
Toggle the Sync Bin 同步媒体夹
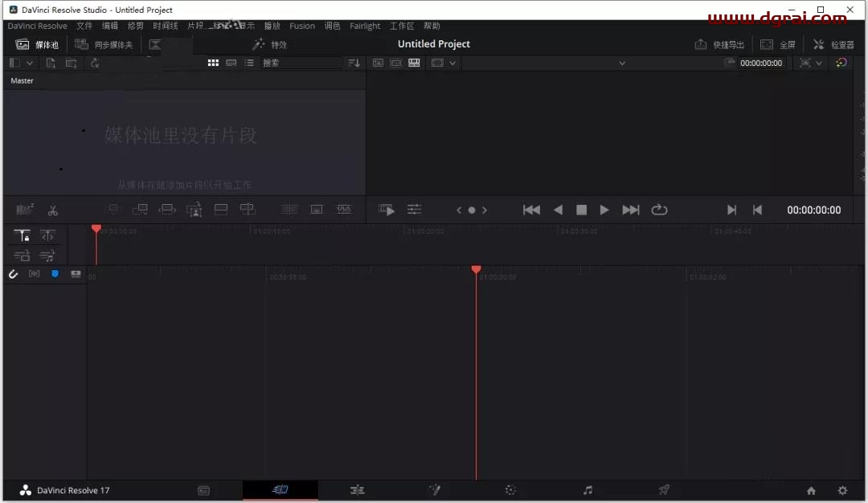104,44
